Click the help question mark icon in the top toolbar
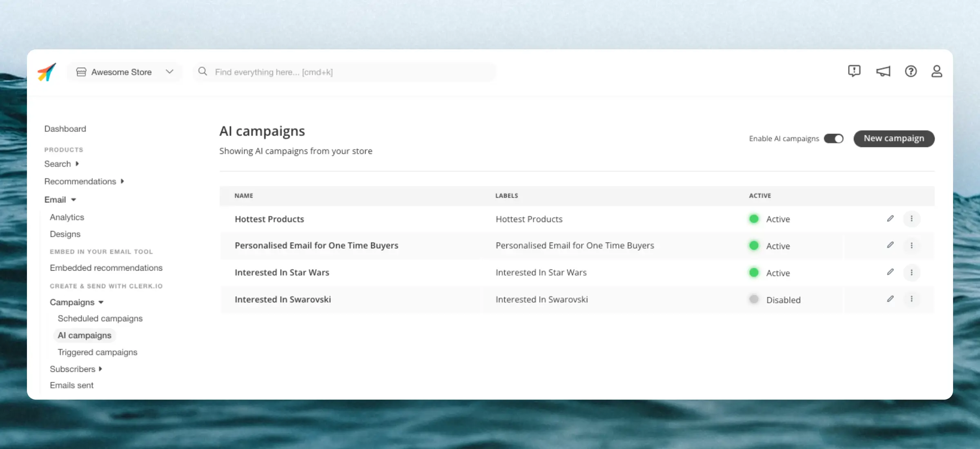The height and width of the screenshot is (449, 980). point(911,71)
